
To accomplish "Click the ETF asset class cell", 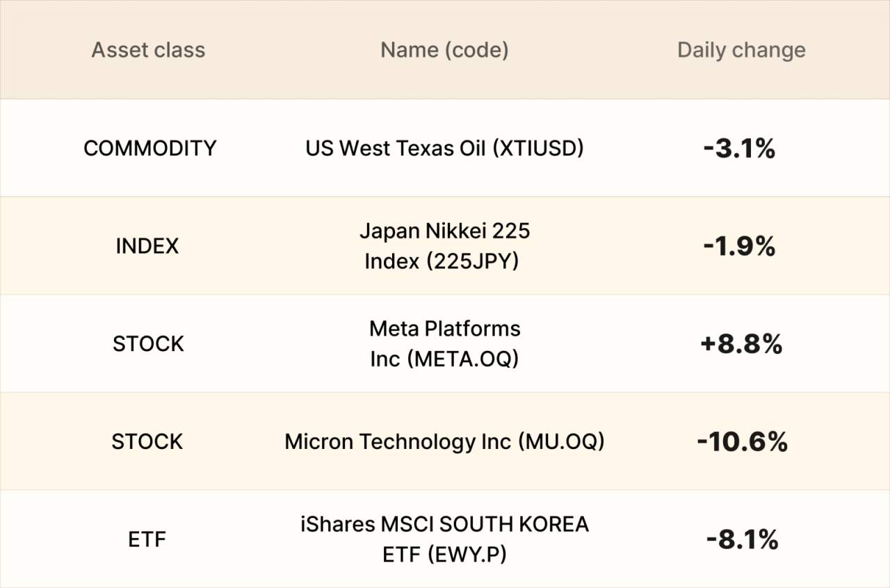I will [x=147, y=540].
